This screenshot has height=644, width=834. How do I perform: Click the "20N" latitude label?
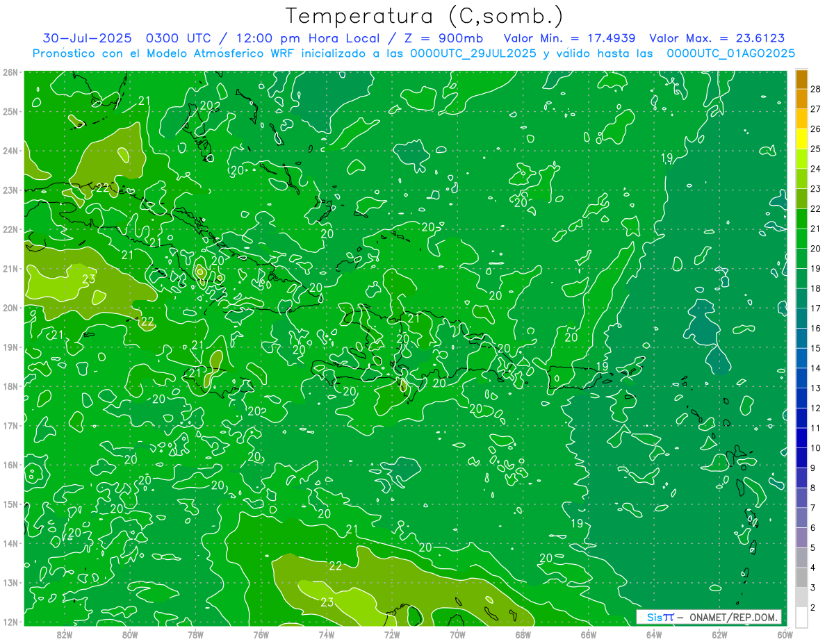10,308
